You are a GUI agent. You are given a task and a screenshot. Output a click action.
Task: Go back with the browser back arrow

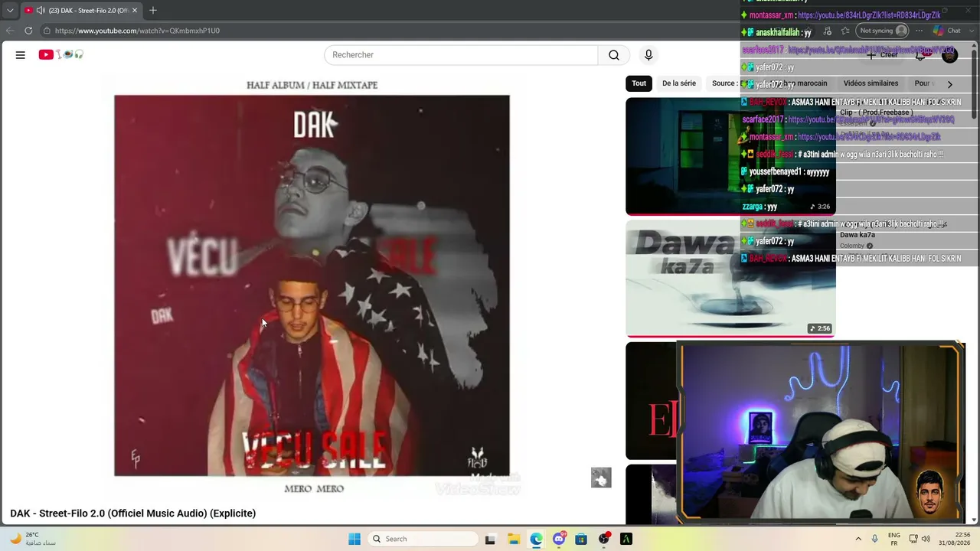[10, 31]
